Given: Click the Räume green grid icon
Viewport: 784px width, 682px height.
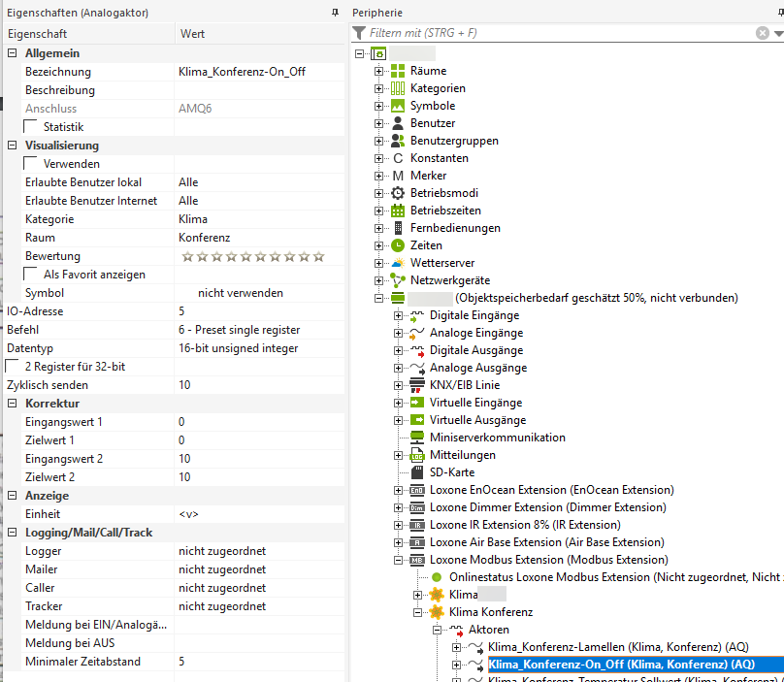Looking at the screenshot, I should 398,71.
